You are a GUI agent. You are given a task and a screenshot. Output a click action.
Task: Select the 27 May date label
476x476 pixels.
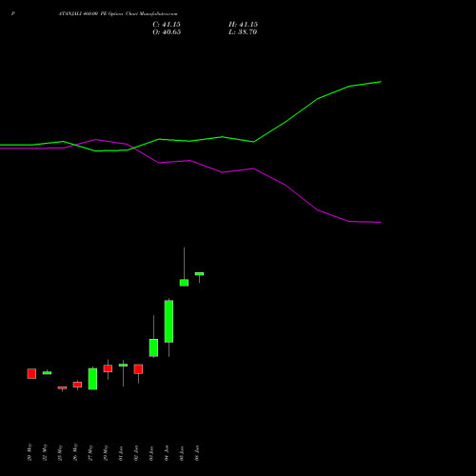(90, 453)
